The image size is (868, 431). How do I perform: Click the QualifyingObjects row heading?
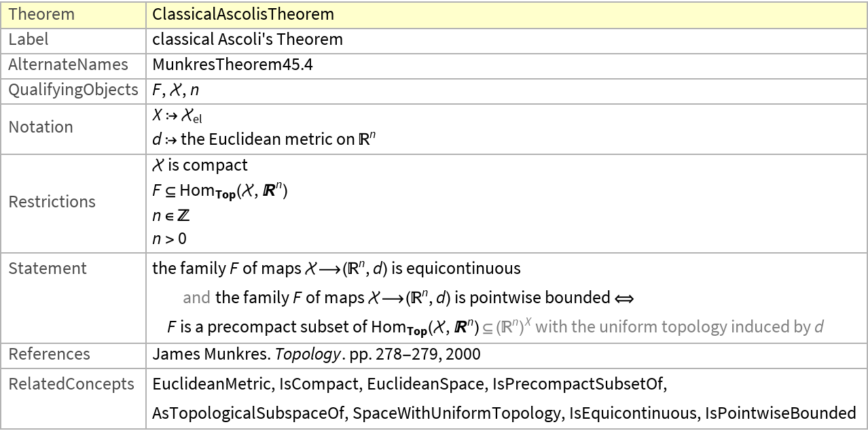pos(73,90)
